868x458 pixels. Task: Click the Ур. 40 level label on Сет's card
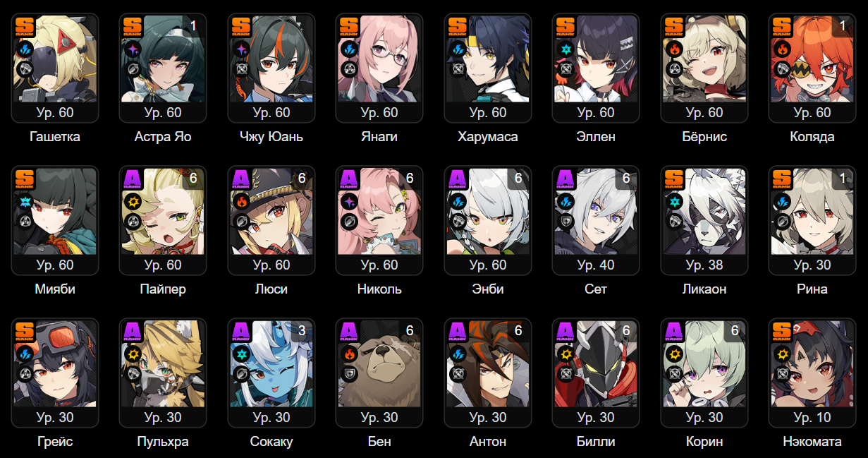pos(596,265)
